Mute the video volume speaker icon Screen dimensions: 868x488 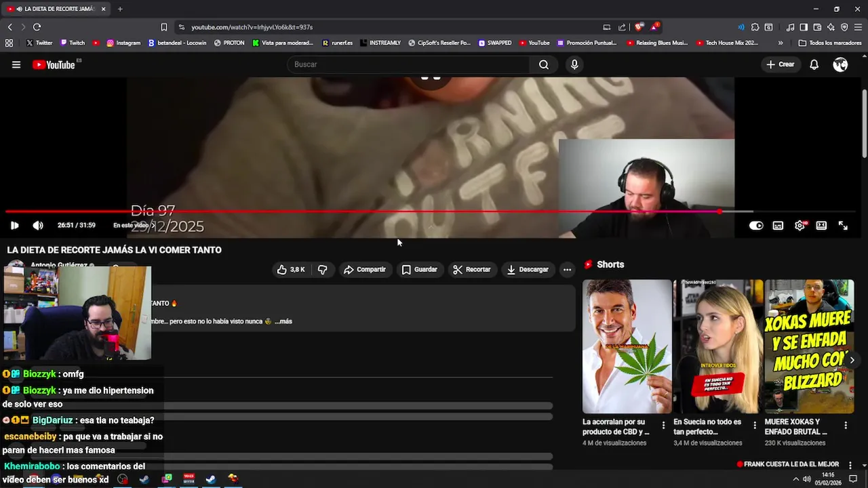tap(38, 226)
